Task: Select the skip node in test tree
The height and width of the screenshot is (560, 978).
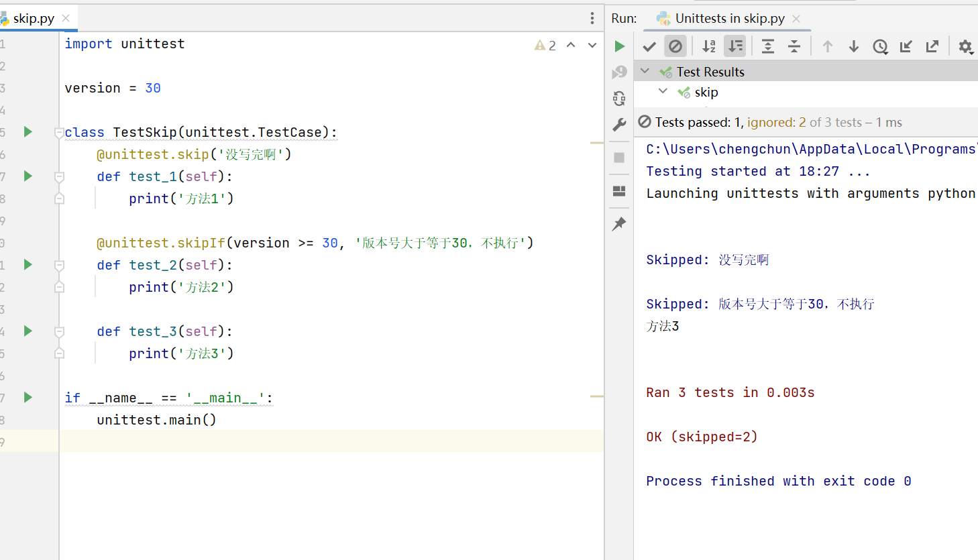Action: (706, 92)
